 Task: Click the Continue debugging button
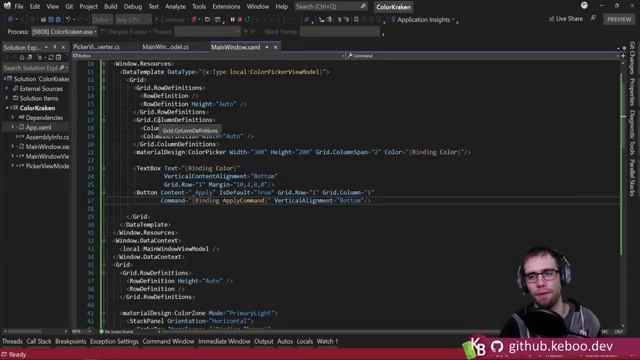pyautogui.click(x=169, y=19)
